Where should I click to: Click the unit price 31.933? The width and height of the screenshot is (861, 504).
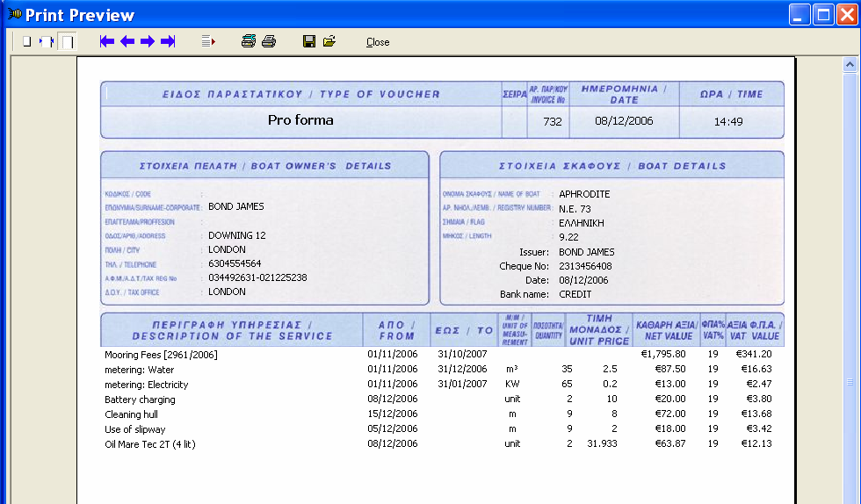602,443
